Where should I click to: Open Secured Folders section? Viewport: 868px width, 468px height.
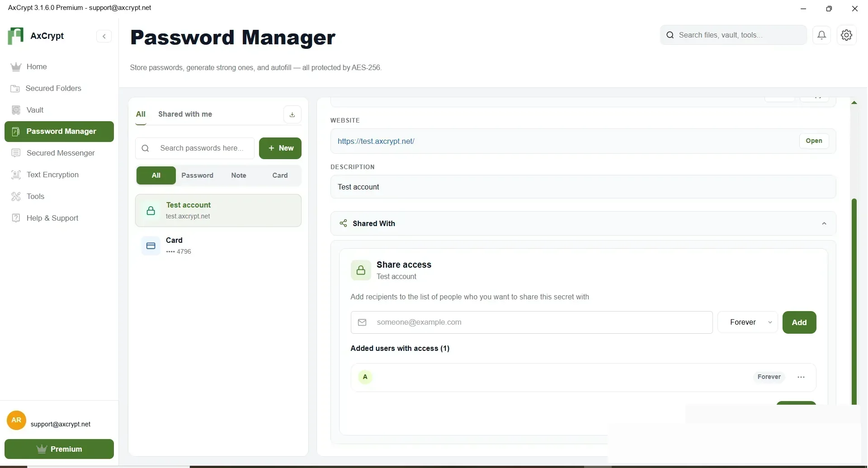click(59, 89)
